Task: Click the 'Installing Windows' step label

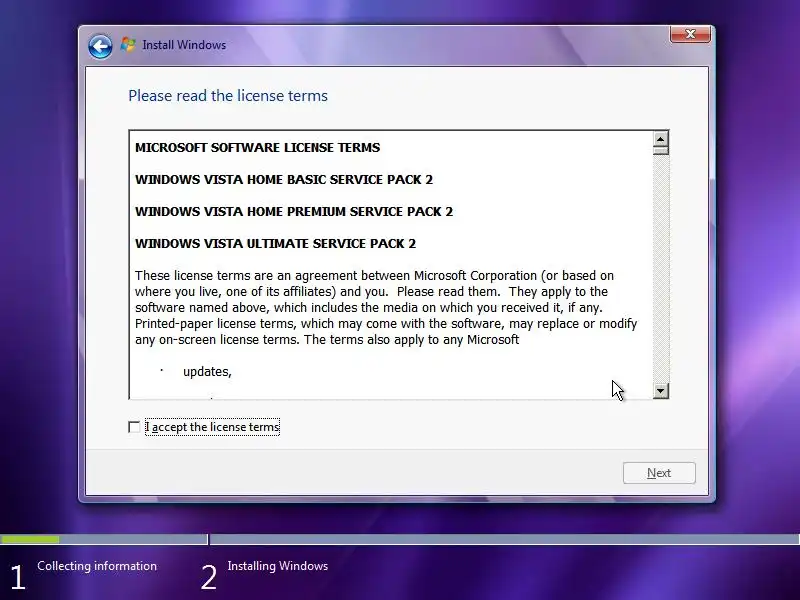Action: point(278,566)
